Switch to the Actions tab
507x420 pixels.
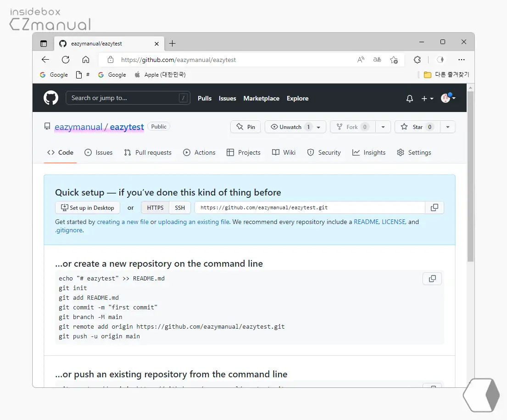point(199,152)
